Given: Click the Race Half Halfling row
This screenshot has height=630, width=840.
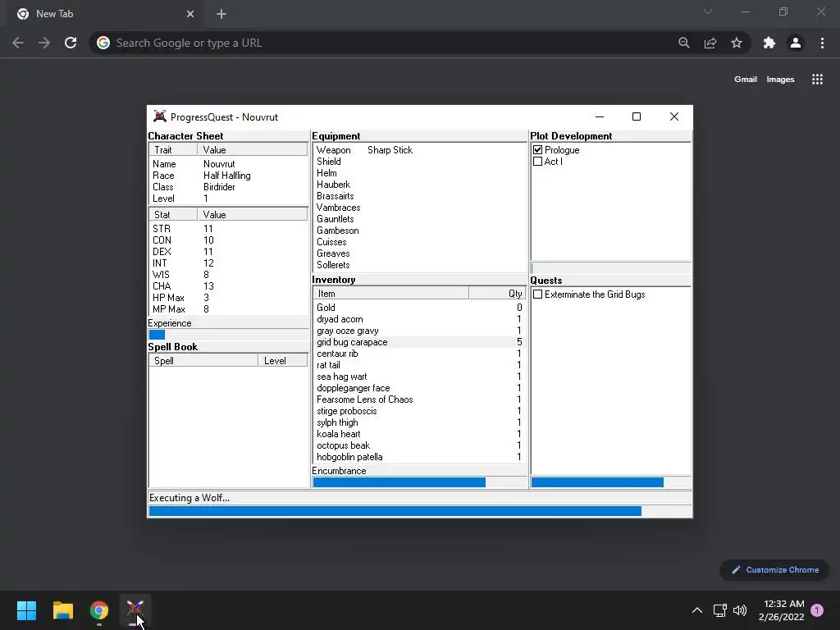Looking at the screenshot, I should 228,176.
